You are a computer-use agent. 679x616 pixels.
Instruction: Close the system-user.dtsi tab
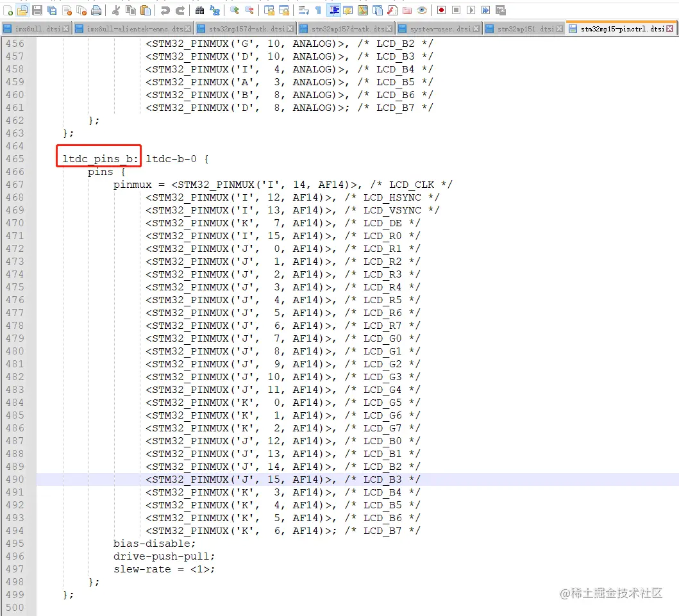click(x=476, y=29)
